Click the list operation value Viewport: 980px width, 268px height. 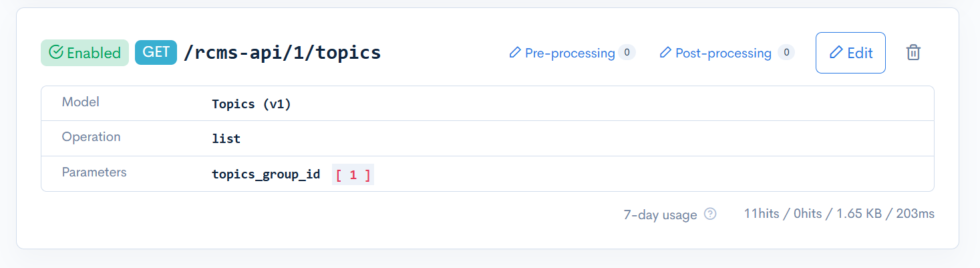(x=226, y=139)
